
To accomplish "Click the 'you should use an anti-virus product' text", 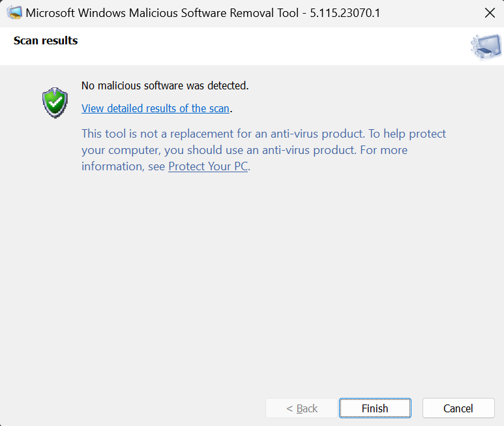I will click(x=254, y=150).
